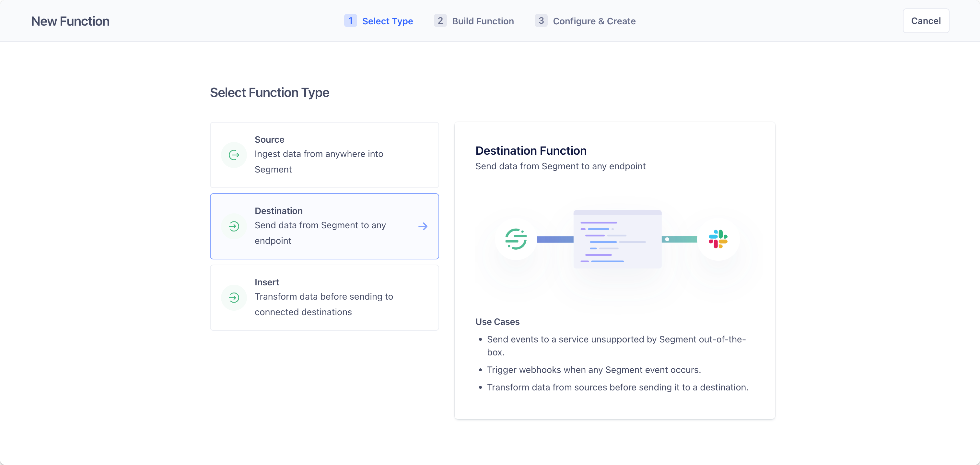This screenshot has width=980, height=465.
Task: Choose the Destination title on the Destination card
Action: click(x=278, y=211)
